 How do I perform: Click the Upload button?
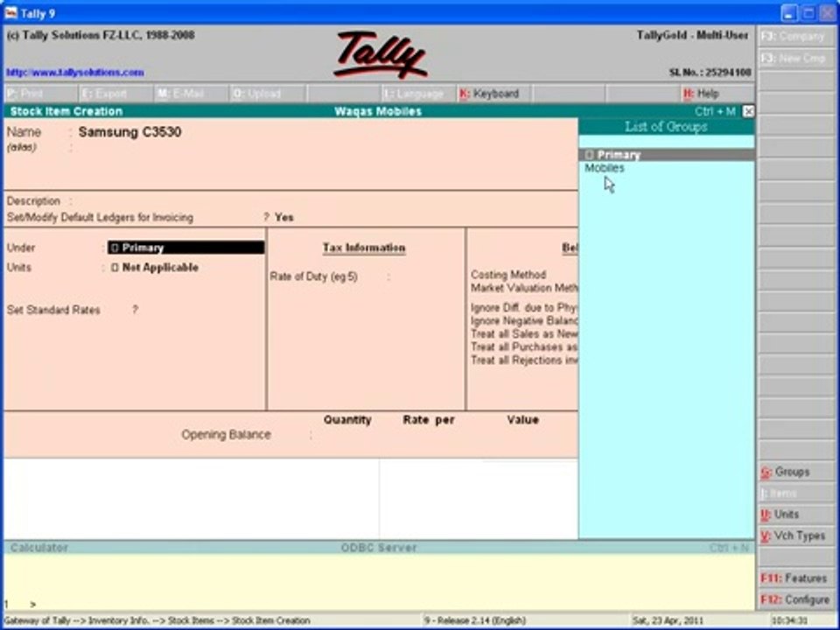tap(268, 94)
